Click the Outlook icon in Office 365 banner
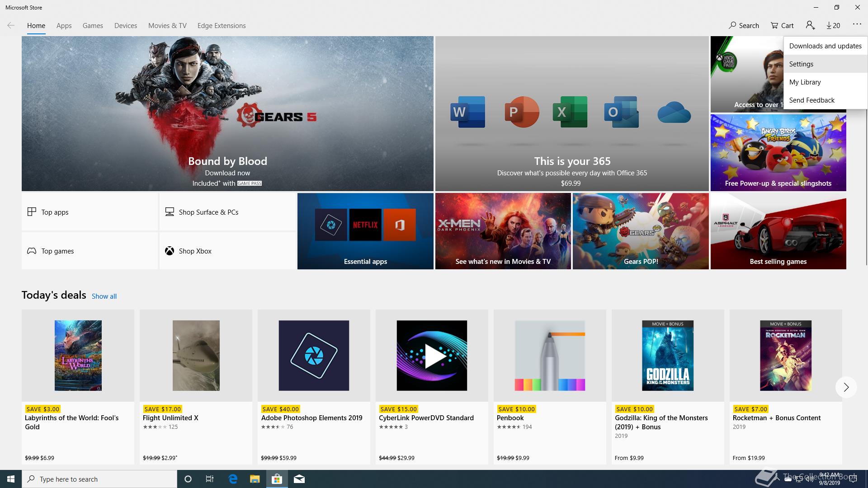 [621, 112]
